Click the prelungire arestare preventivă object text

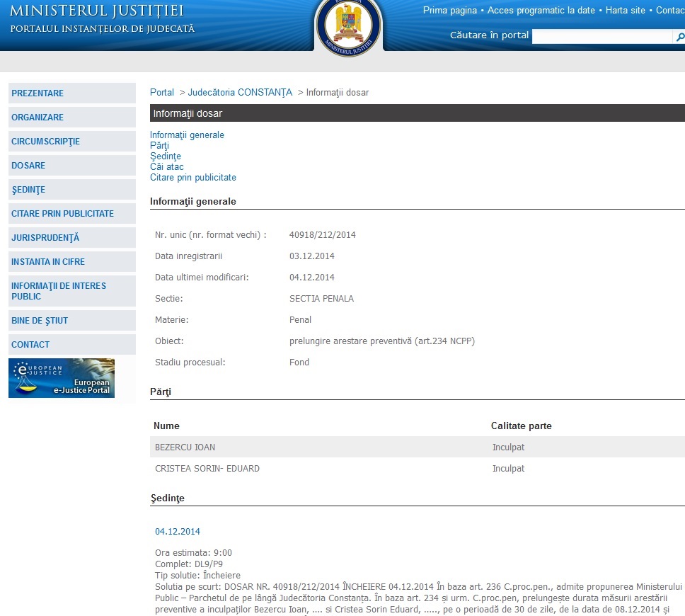click(x=382, y=341)
